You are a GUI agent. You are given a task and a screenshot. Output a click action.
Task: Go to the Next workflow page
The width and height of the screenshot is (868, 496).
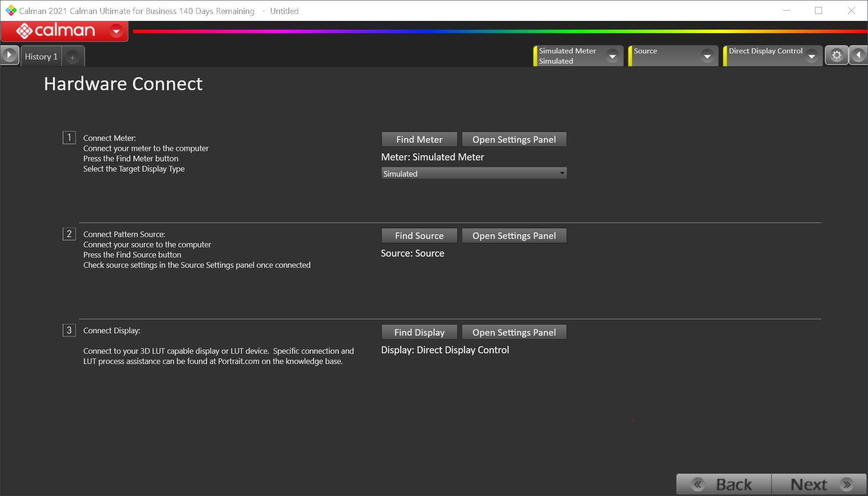tap(819, 484)
